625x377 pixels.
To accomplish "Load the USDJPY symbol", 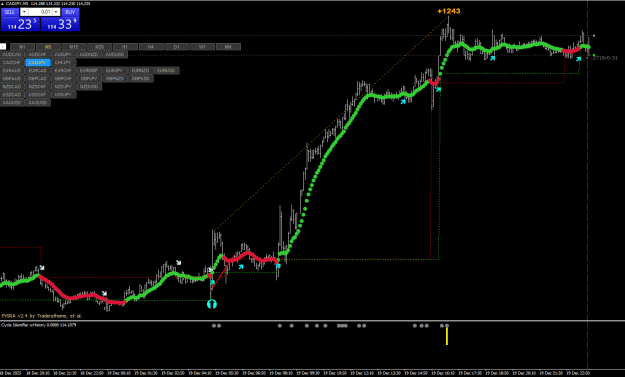I will coord(63,95).
